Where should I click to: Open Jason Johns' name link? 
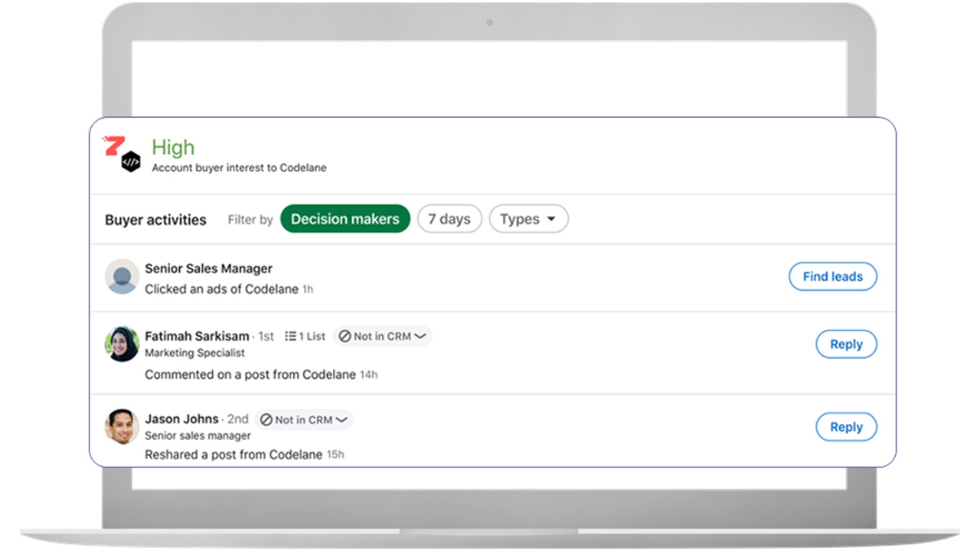coord(181,419)
